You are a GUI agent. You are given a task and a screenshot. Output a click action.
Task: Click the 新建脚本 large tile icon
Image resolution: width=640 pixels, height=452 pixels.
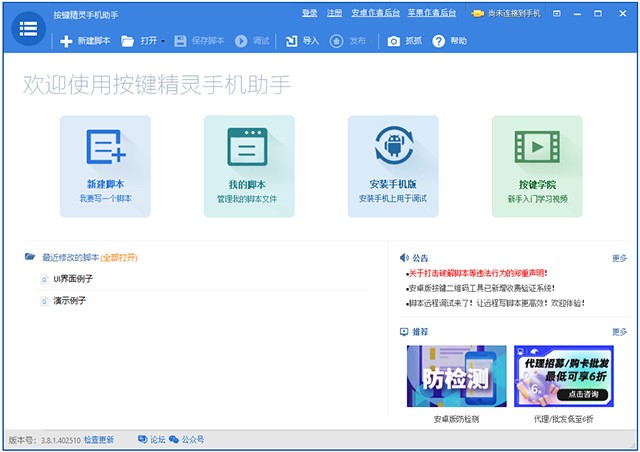[x=106, y=147]
